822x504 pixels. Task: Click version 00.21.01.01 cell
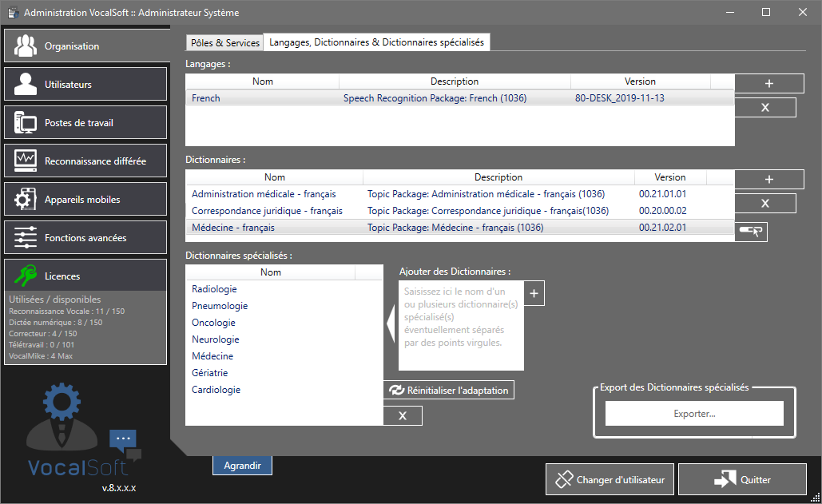[x=663, y=194]
